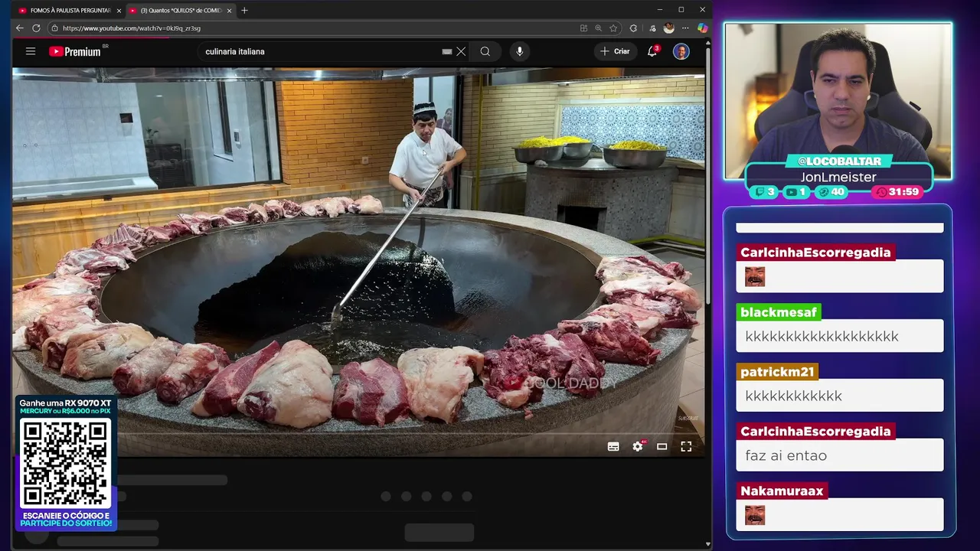This screenshot has width=980, height=551.
Task: Reload the current page
Action: (x=36, y=28)
